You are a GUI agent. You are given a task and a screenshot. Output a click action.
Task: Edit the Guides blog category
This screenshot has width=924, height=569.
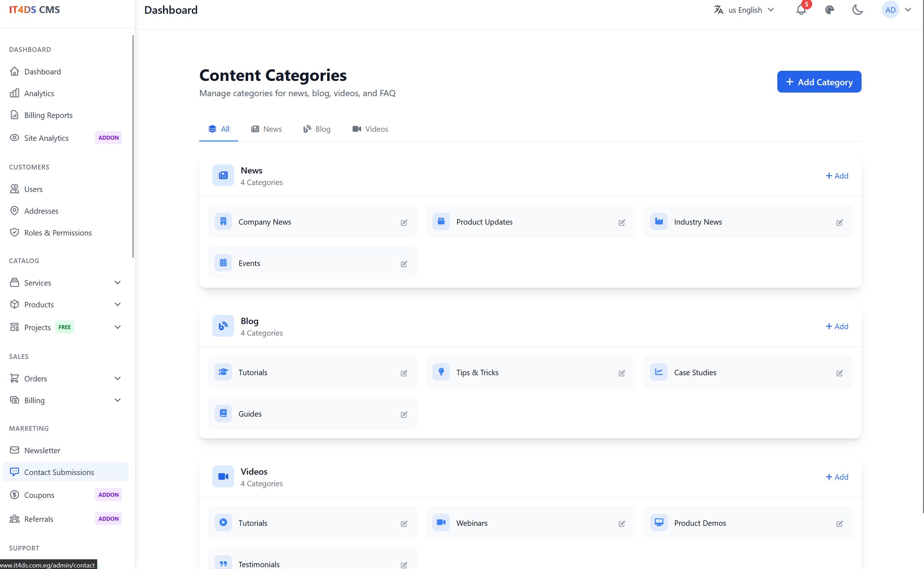click(x=404, y=414)
